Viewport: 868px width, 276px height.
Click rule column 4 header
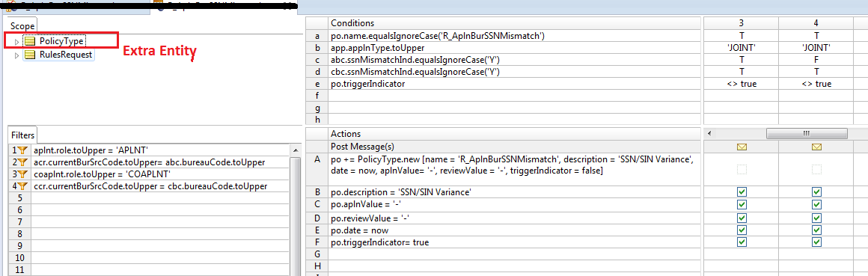(816, 24)
